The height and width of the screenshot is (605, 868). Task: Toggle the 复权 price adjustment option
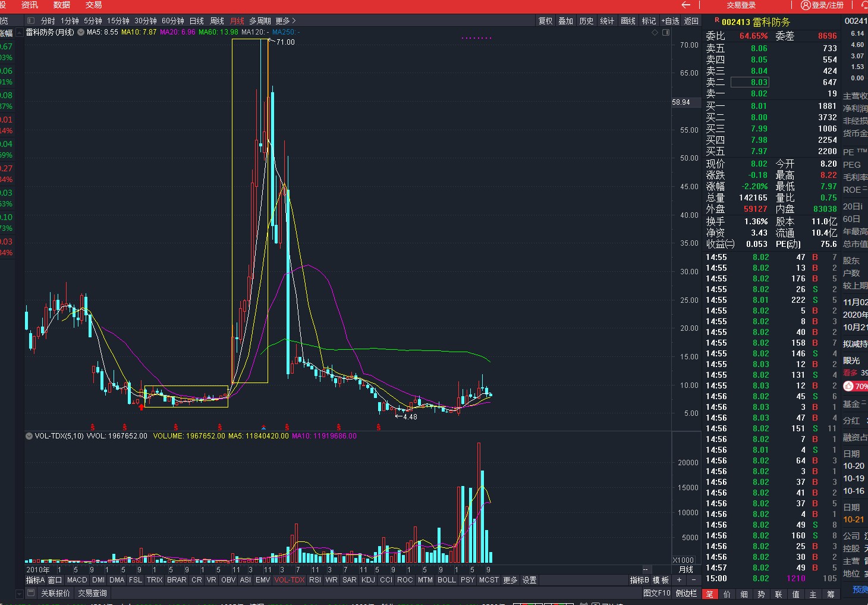point(545,21)
